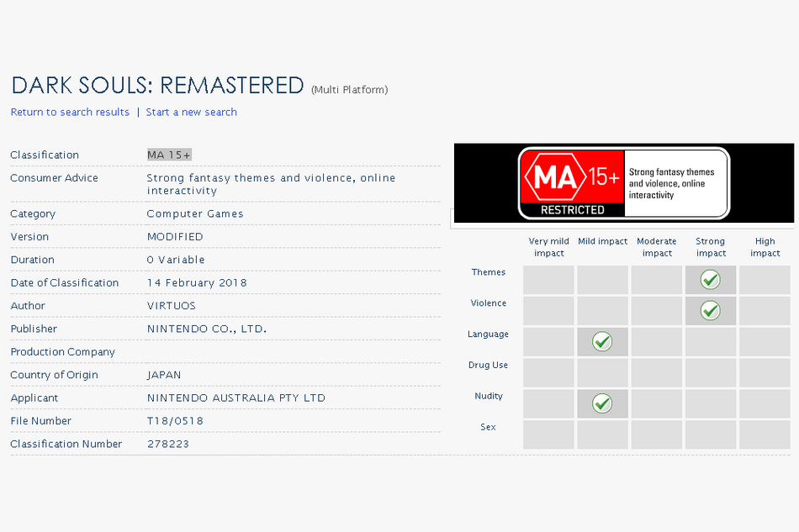This screenshot has width=799, height=532.
Task: Click the Violence strong impact checkmark
Action: point(711,311)
